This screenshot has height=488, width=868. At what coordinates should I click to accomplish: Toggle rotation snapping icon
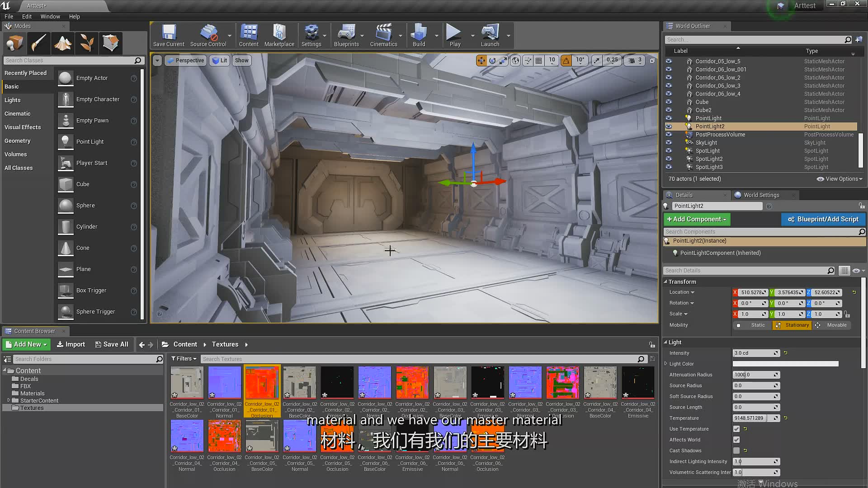click(566, 60)
